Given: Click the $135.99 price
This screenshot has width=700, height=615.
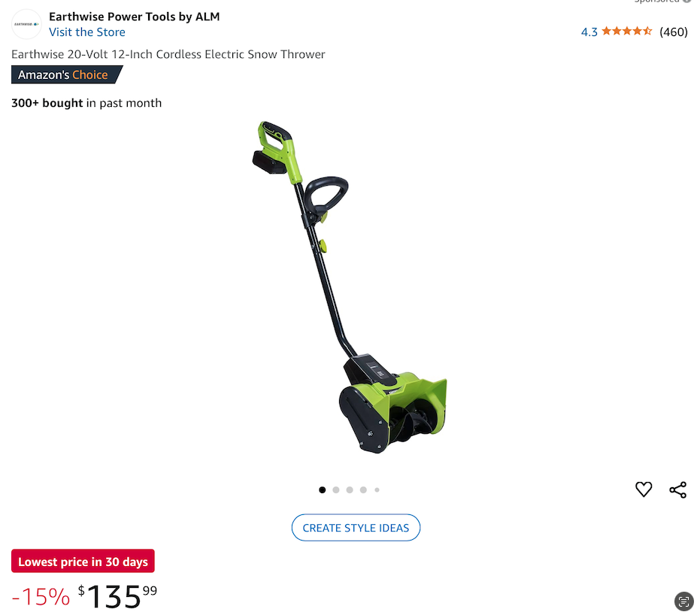Looking at the screenshot, I should [117, 597].
